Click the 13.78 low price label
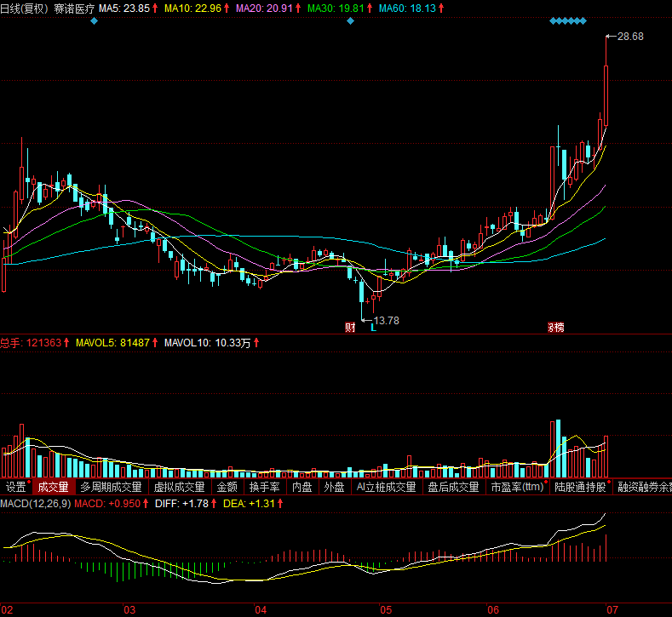 pos(387,321)
